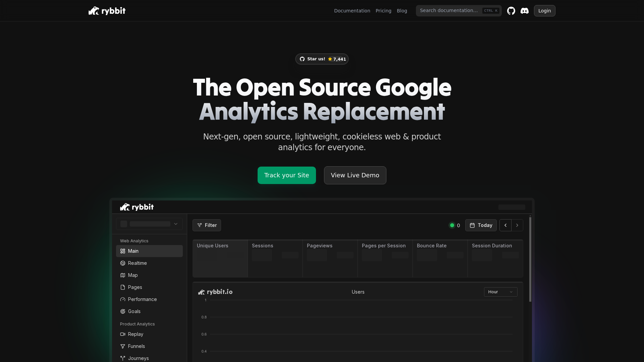Click the Performance gauge icon
Viewport: 644px width, 362px height.
tap(123, 299)
